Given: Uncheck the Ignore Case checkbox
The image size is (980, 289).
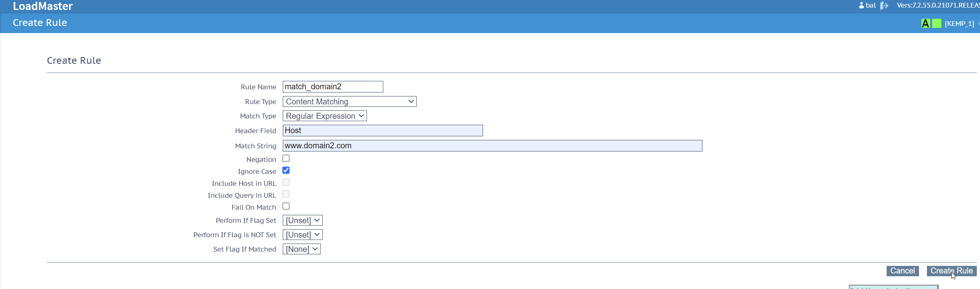Looking at the screenshot, I should point(286,171).
